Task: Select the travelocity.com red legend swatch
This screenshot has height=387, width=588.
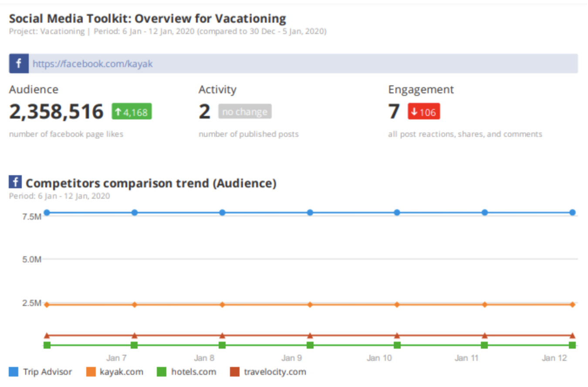Action: [x=234, y=372]
